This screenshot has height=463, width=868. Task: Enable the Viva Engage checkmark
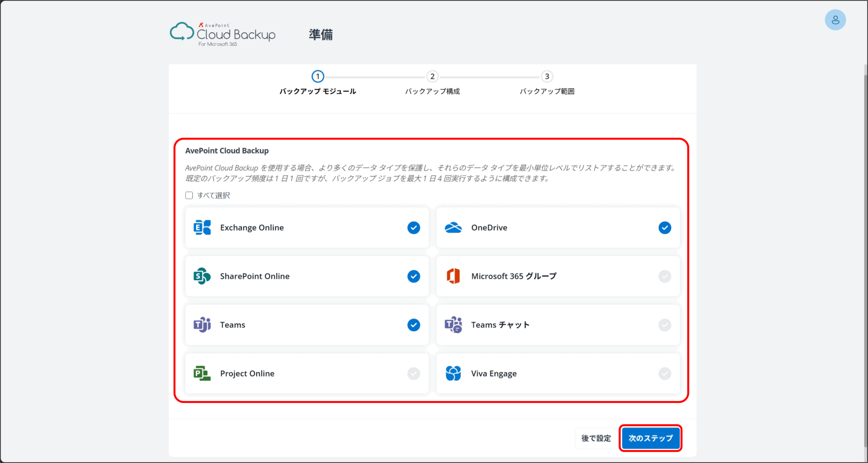pos(665,373)
